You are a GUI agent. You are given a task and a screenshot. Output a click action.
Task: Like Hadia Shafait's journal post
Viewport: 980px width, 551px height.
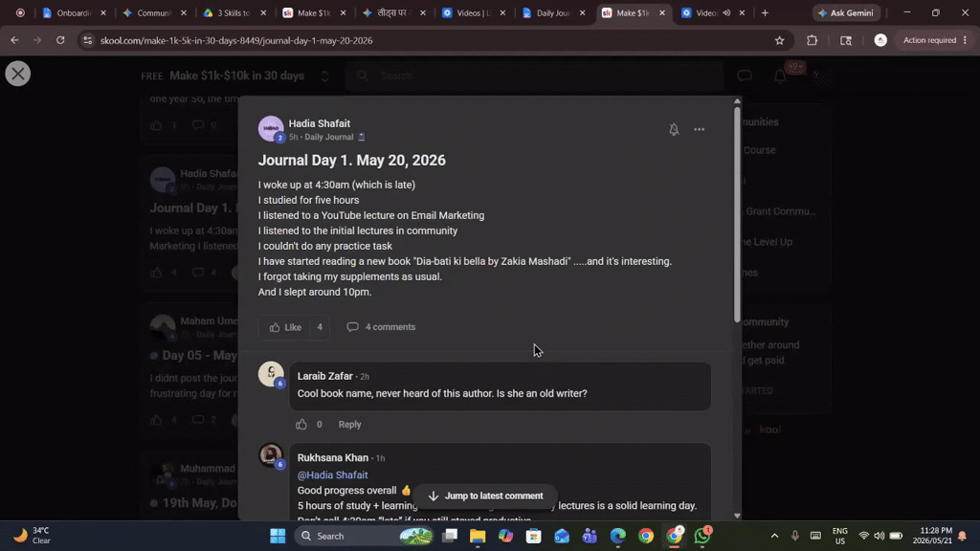point(285,327)
